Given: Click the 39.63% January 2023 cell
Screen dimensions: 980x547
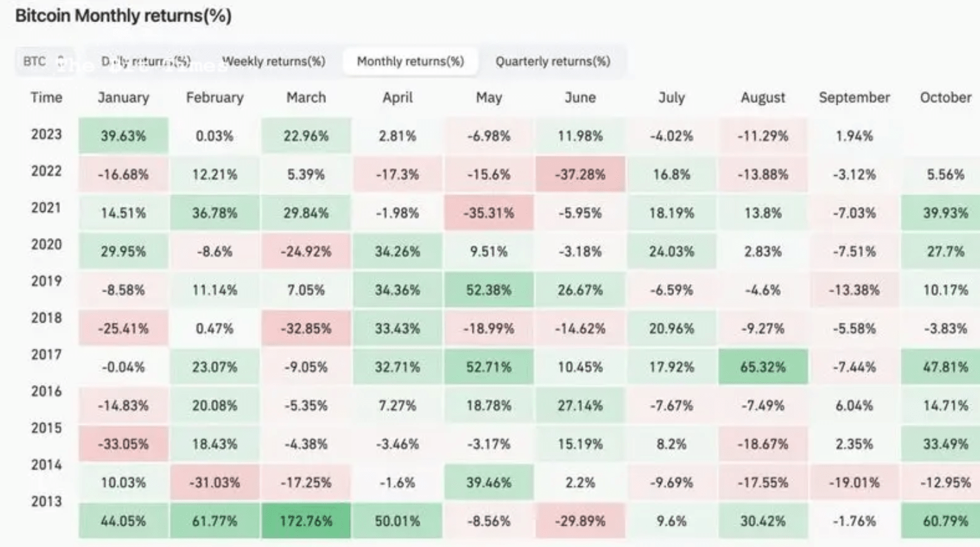Looking at the screenshot, I should 123,136.
